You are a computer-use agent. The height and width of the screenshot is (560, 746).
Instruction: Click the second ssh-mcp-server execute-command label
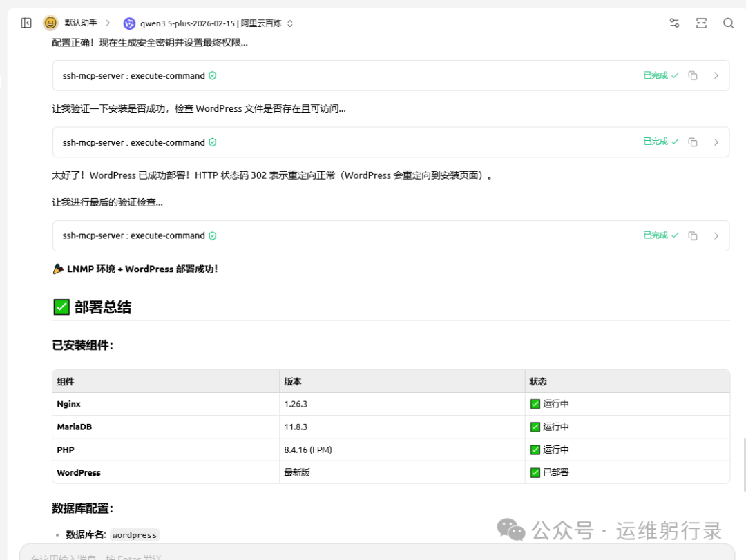pyautogui.click(x=133, y=142)
